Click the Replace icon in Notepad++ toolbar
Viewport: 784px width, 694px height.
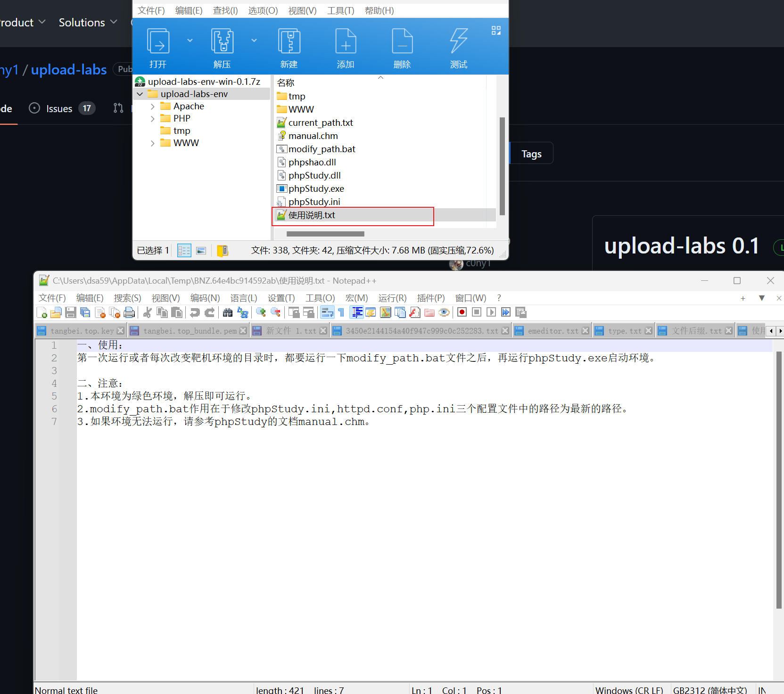(243, 312)
